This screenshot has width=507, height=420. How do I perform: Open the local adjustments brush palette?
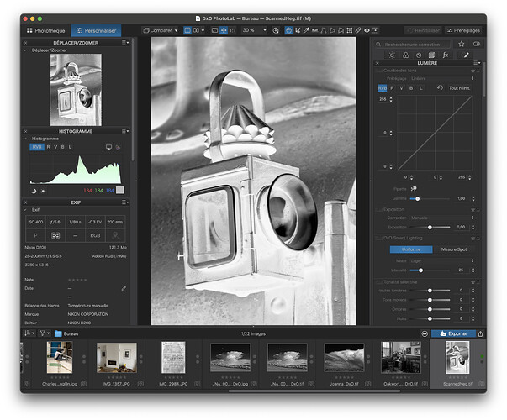tap(466, 55)
